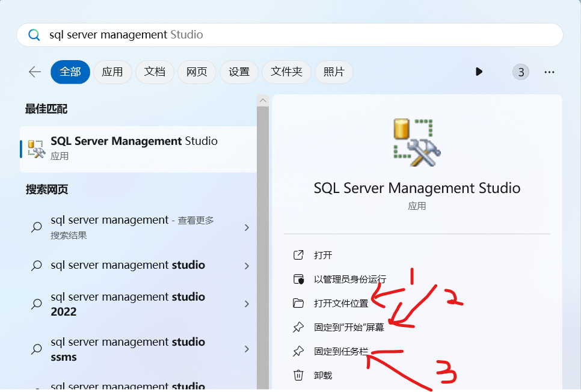Open web suggestion 'sql server management studio ssms'
581x392 pixels.
pyautogui.click(x=138, y=349)
